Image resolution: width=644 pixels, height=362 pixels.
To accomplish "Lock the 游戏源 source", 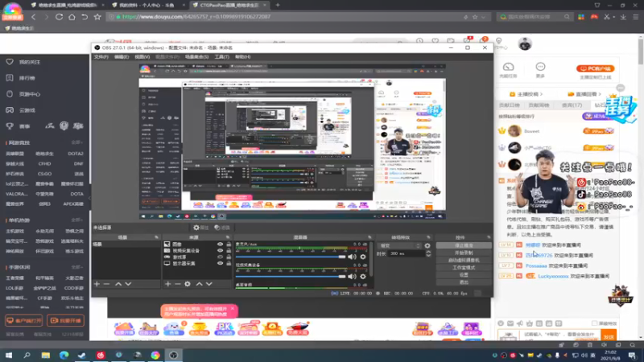I will pyautogui.click(x=229, y=257).
